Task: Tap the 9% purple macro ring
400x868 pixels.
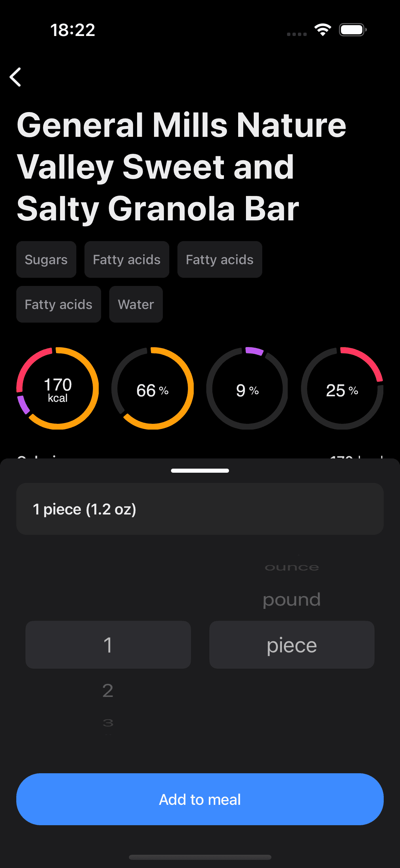Action: 247,388
